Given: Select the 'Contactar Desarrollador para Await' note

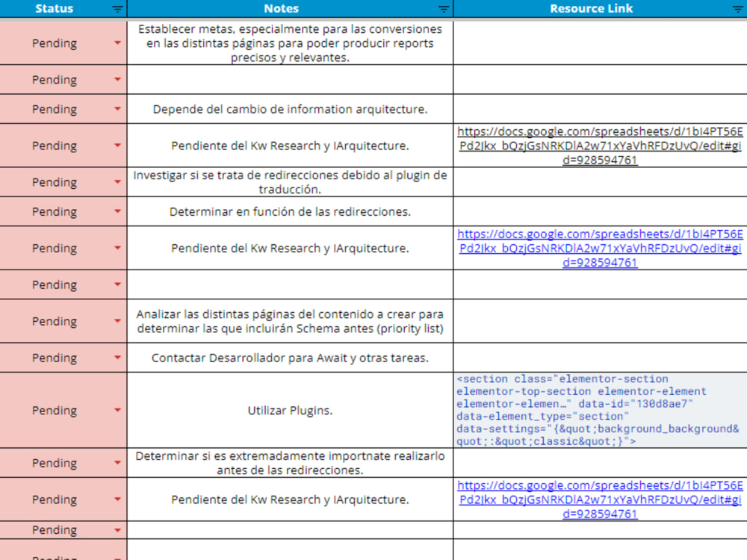Looking at the screenshot, I should (x=290, y=358).
